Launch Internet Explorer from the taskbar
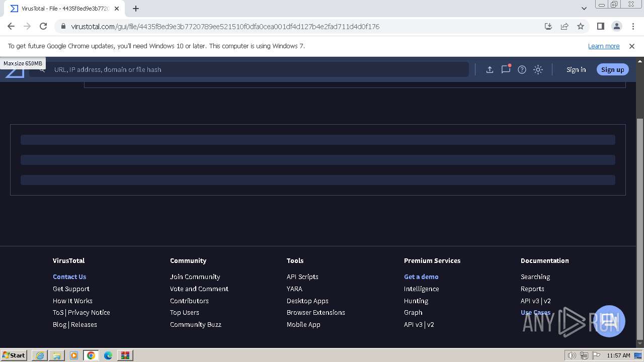The height and width of the screenshot is (362, 644). [x=40, y=355]
